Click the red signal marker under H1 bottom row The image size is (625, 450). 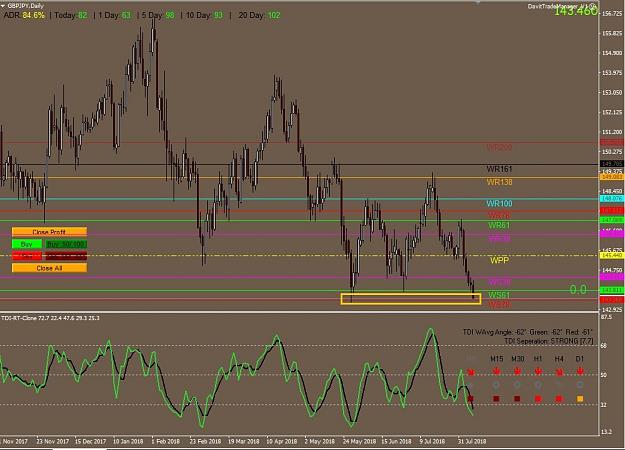click(x=538, y=398)
